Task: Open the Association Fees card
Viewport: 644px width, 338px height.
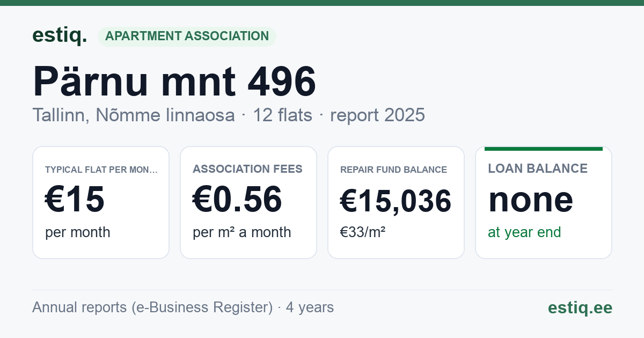Action: (248, 202)
